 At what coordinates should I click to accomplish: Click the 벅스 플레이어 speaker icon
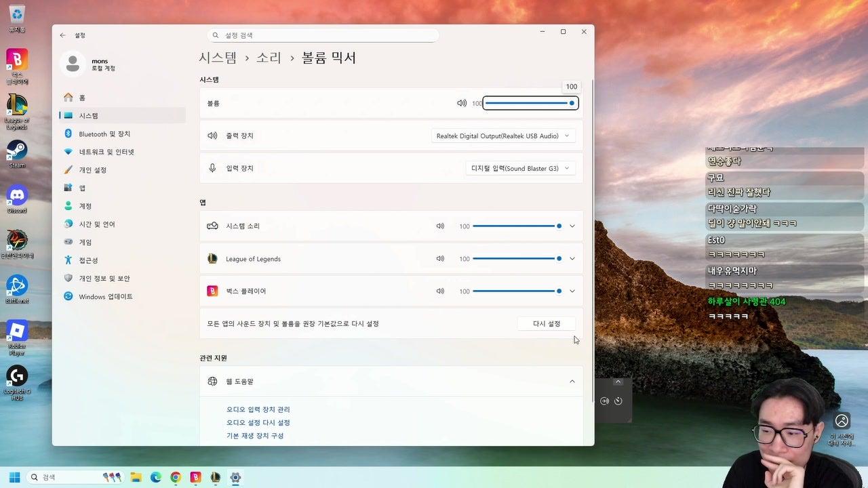coord(440,291)
